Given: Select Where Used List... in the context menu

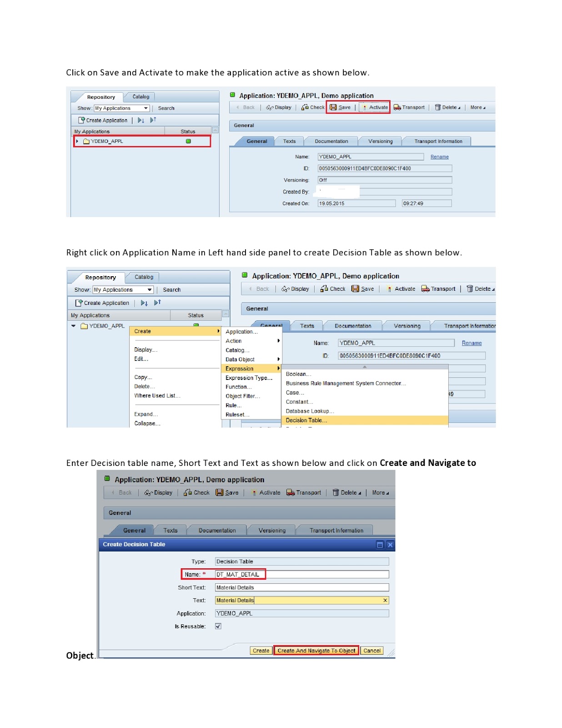Looking at the screenshot, I should (157, 395).
